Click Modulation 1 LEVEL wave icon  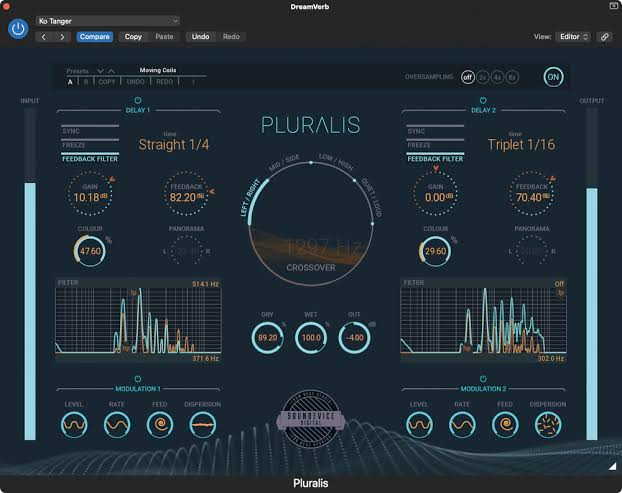tap(74, 425)
